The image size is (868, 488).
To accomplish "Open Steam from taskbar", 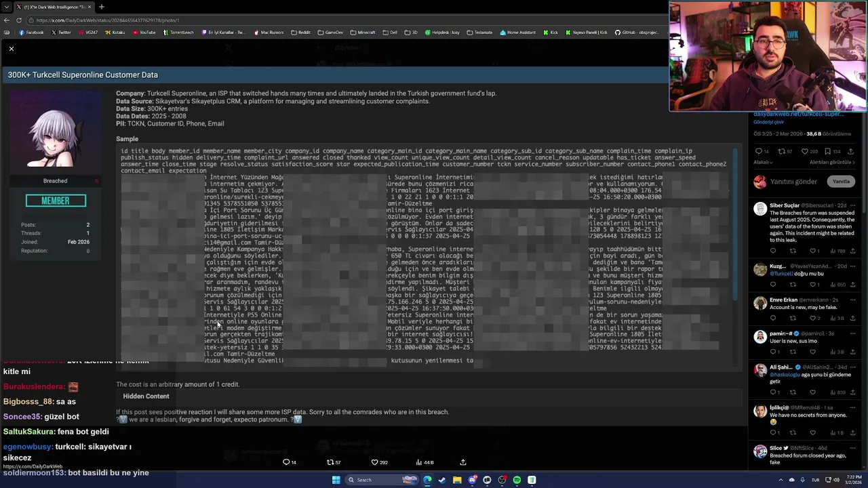I will tap(442, 480).
